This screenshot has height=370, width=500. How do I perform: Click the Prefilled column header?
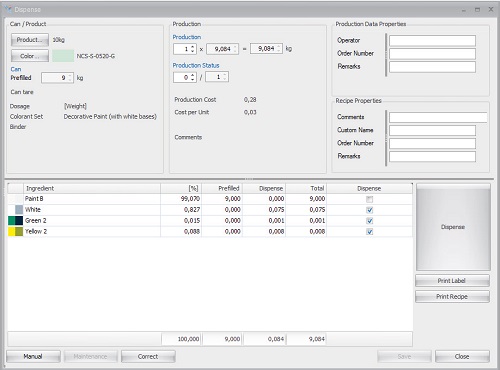(x=222, y=188)
